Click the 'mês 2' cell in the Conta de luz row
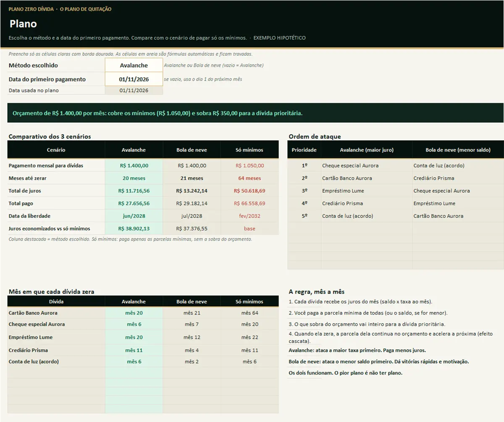The width and height of the screenshot is (504, 422). click(x=192, y=362)
